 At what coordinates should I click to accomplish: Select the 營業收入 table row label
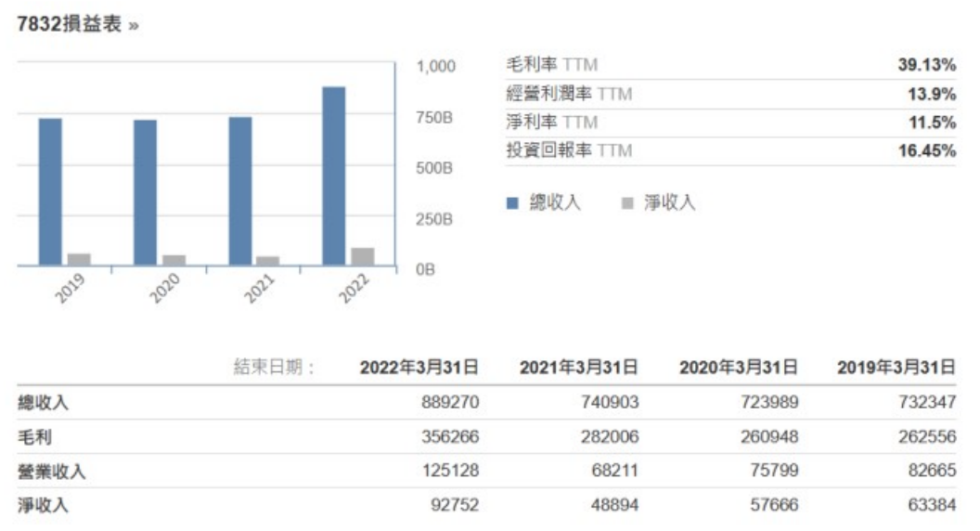(x=52, y=472)
